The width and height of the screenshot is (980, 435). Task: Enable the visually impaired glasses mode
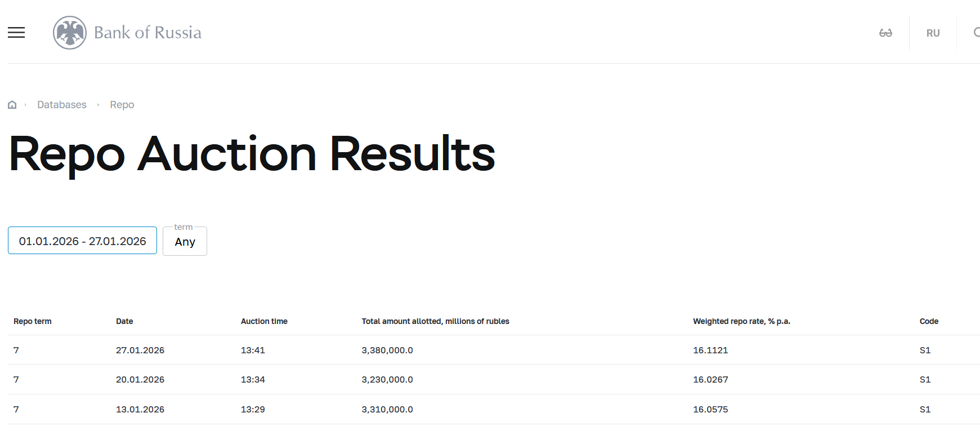[885, 33]
